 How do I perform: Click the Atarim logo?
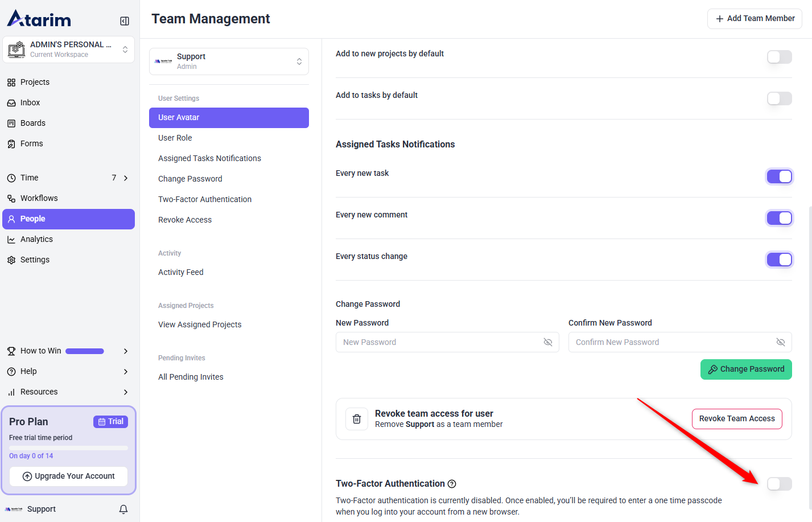click(x=39, y=19)
